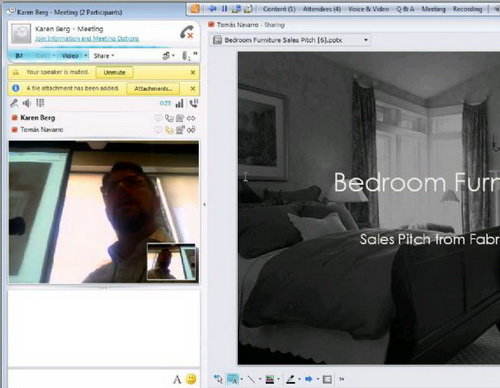Toggle the speaker volume icon
Viewport: 500px width, 388px height.
click(x=27, y=103)
